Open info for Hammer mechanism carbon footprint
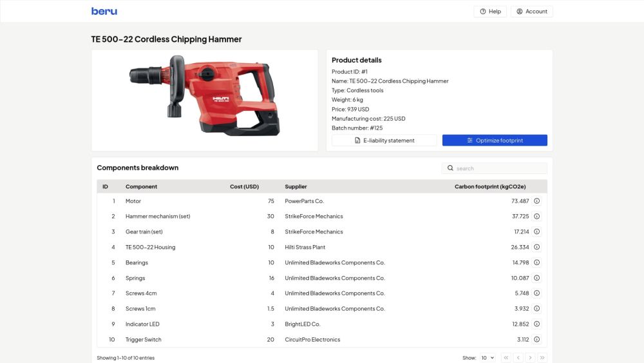This screenshot has width=644, height=363. pyautogui.click(x=536, y=217)
